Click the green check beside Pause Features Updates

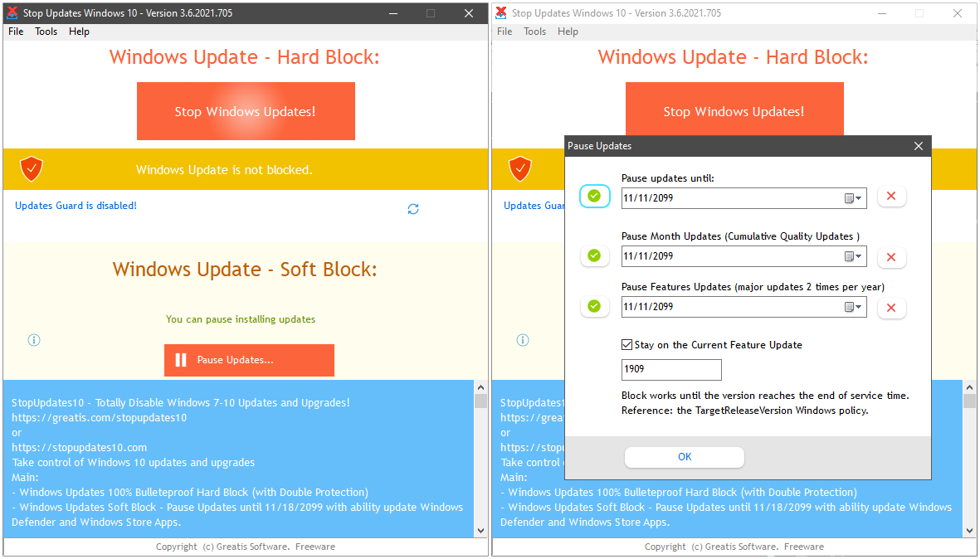[594, 306]
